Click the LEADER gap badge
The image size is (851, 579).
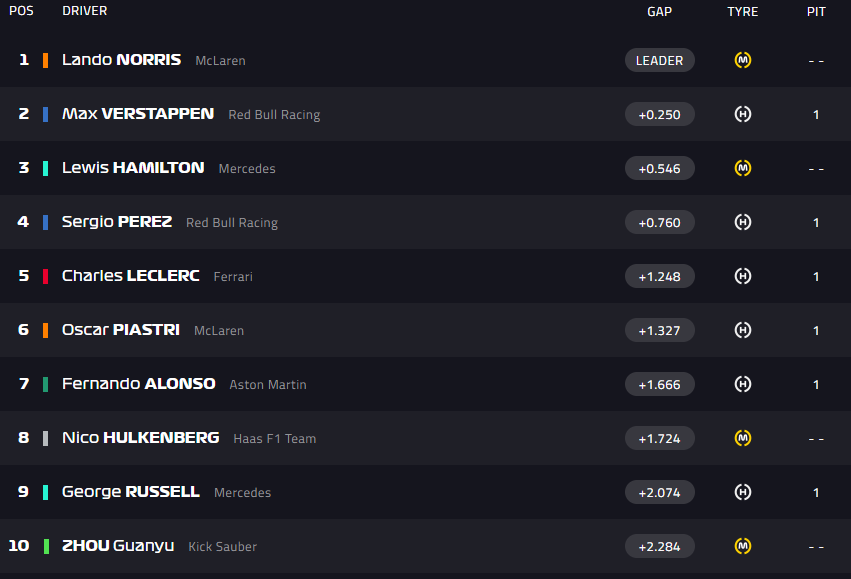[659, 60]
